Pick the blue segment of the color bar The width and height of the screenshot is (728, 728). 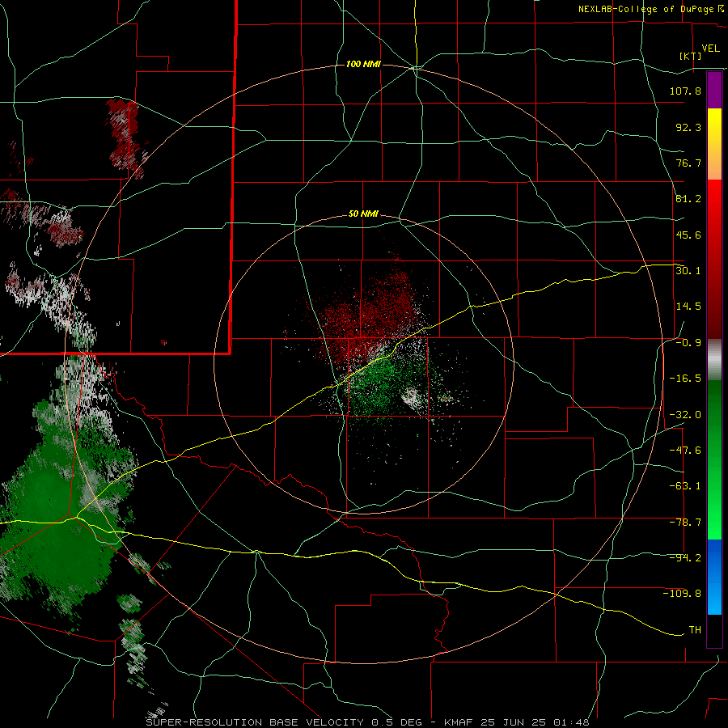pyautogui.click(x=714, y=577)
